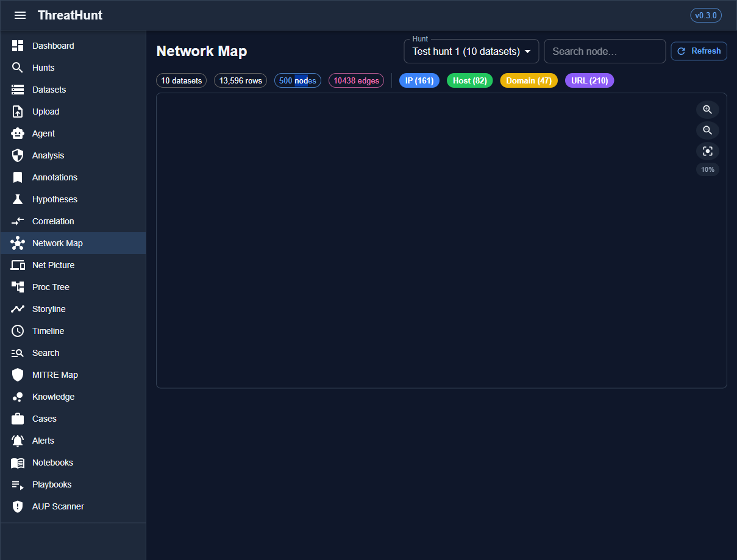This screenshot has height=560, width=737.
Task: Toggle the Domain (47) node filter
Action: click(529, 80)
